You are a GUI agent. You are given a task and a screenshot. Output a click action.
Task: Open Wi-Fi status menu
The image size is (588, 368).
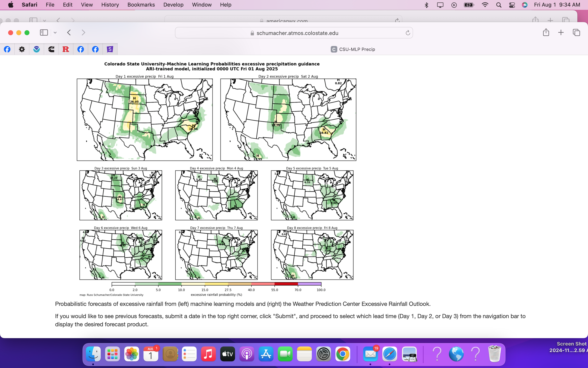click(x=485, y=5)
